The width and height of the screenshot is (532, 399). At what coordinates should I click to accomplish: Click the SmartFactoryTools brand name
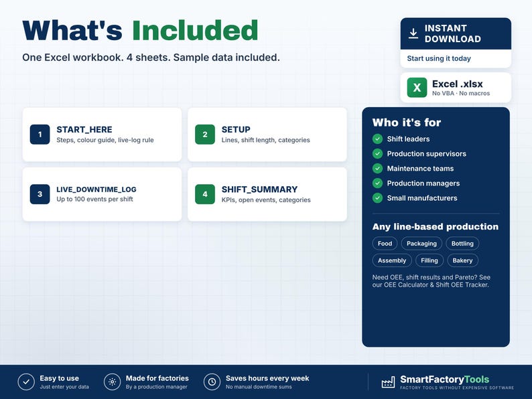[444, 380]
